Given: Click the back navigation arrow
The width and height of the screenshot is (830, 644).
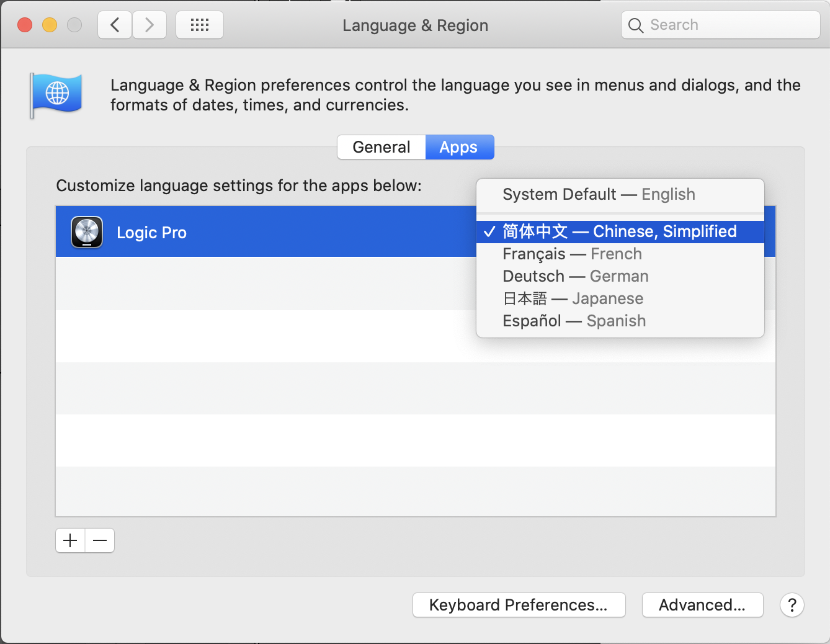Looking at the screenshot, I should [115, 25].
